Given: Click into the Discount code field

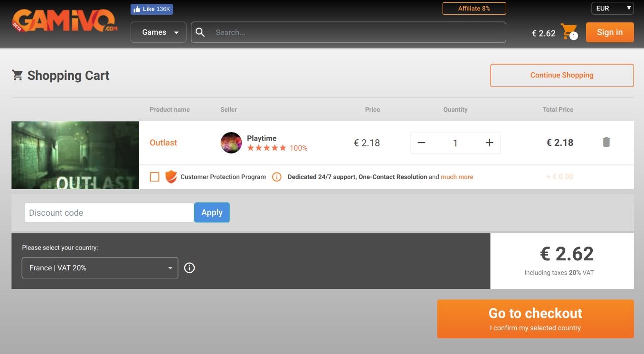Looking at the screenshot, I should [x=109, y=213].
